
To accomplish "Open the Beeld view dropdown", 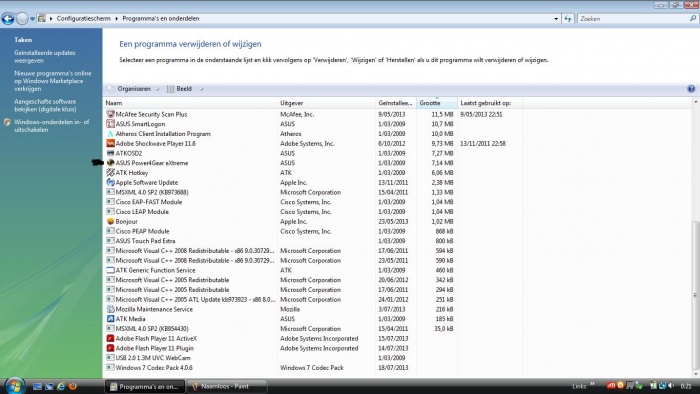I will [184, 89].
